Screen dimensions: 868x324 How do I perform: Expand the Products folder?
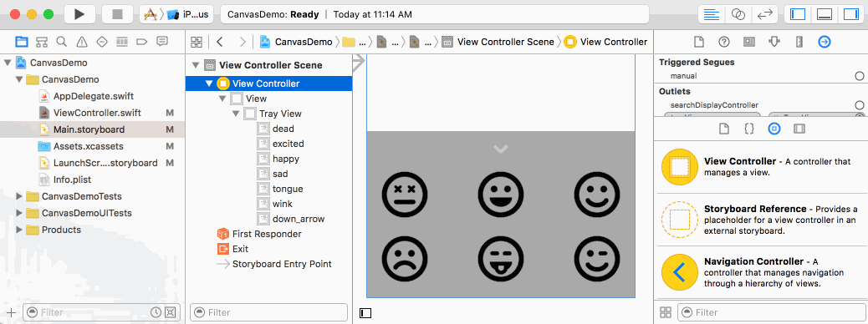pyautogui.click(x=20, y=230)
